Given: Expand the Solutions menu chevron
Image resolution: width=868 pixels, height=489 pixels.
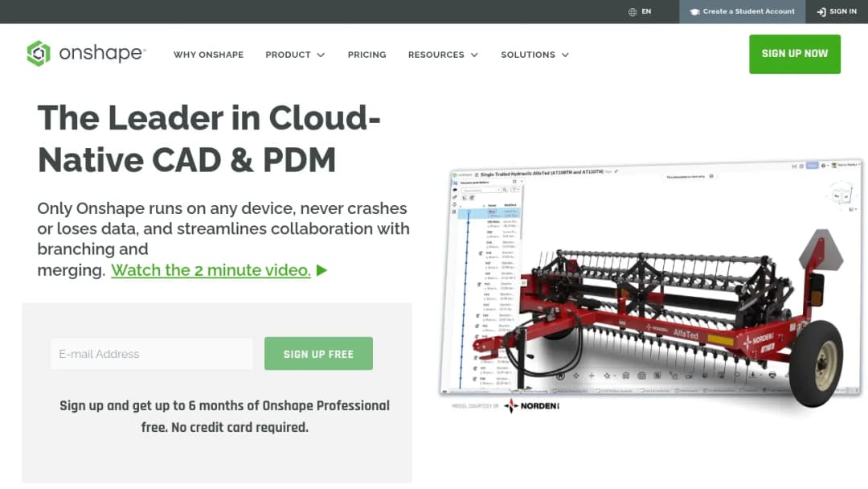Looking at the screenshot, I should click(x=565, y=55).
